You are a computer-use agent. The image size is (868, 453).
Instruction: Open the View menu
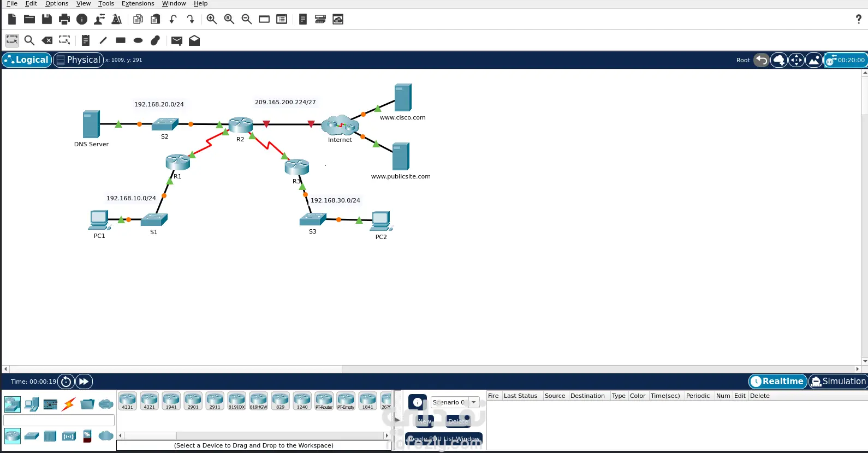click(84, 3)
